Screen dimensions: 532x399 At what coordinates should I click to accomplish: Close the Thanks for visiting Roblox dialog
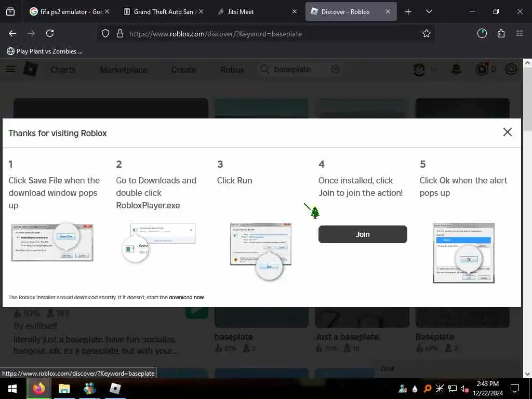coord(507,132)
